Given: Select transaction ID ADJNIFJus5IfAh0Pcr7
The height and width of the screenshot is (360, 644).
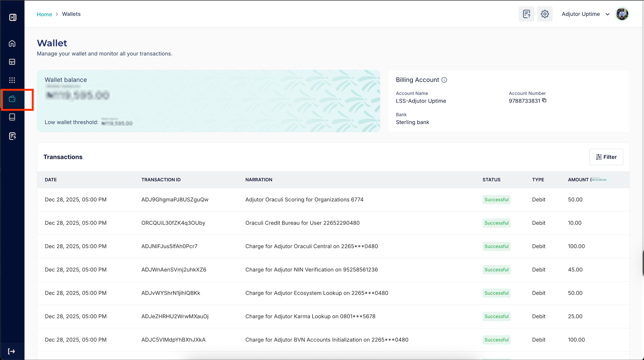Looking at the screenshot, I should point(169,246).
